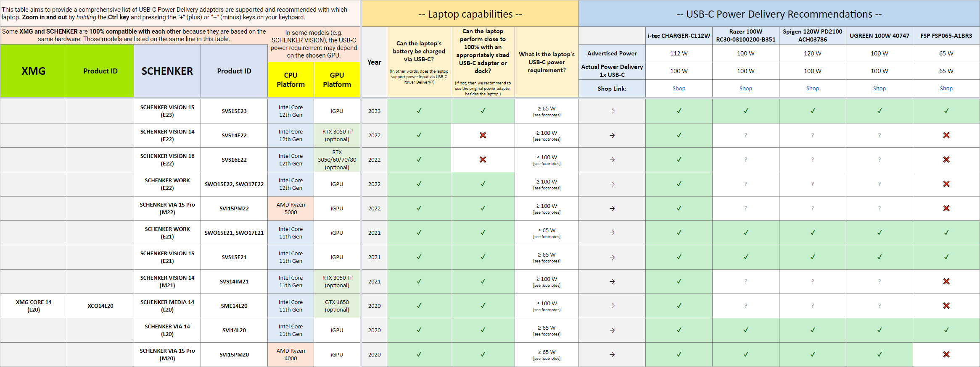
Task: Select the GPU Platform header cell
Action: tap(337, 80)
